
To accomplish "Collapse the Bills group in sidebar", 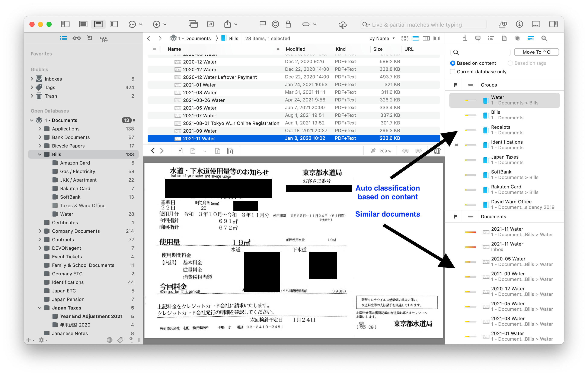I will [40, 154].
